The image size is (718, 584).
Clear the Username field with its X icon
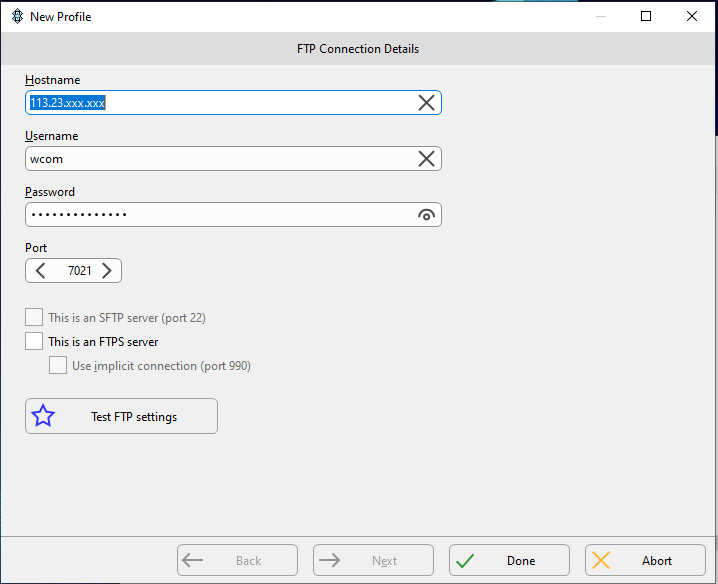(x=426, y=159)
